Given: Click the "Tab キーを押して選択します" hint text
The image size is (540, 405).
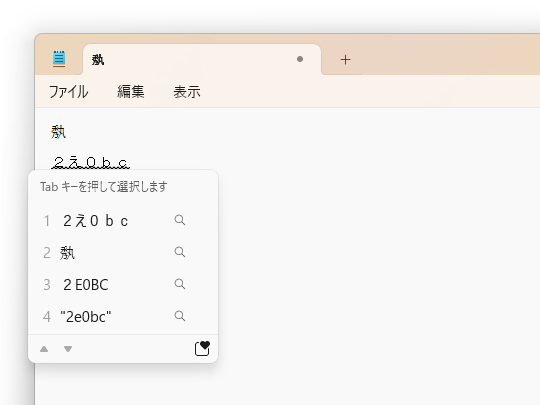Looking at the screenshot, I should (x=104, y=187).
